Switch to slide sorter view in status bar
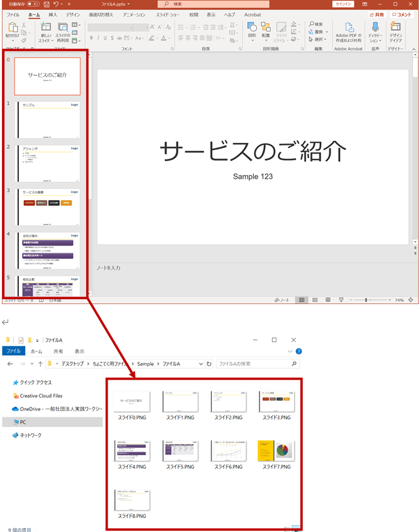Viewport: 420px width, 532px height. pos(314,300)
